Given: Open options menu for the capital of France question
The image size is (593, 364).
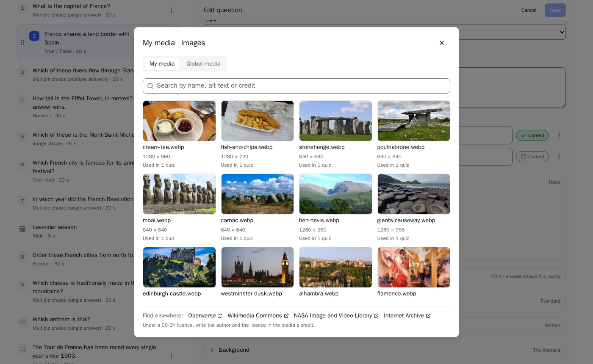Looking at the screenshot, I should click(172, 10).
